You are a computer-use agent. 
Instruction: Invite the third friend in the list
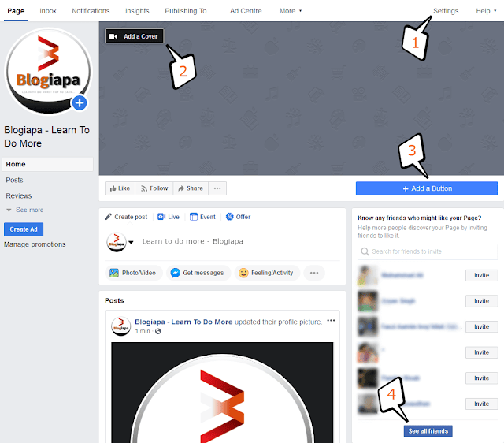(481, 327)
